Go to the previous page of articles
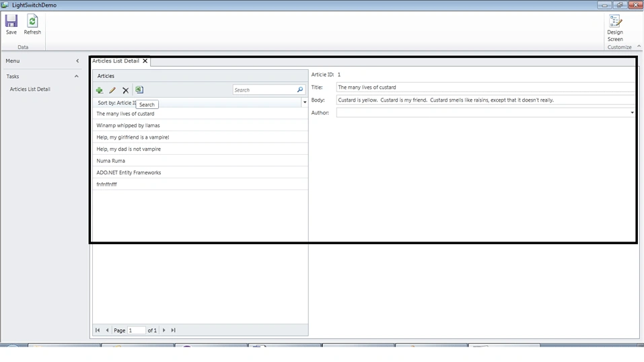Image resolution: width=644 pixels, height=362 pixels. click(x=107, y=330)
